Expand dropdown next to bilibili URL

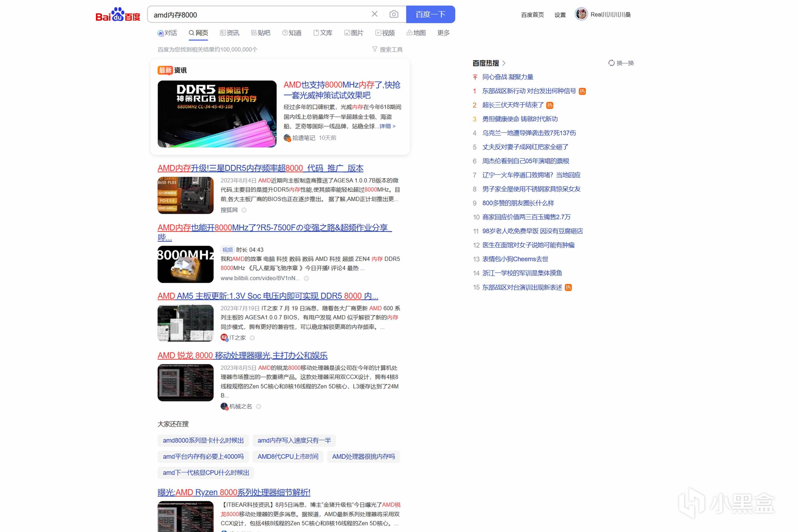306,279
